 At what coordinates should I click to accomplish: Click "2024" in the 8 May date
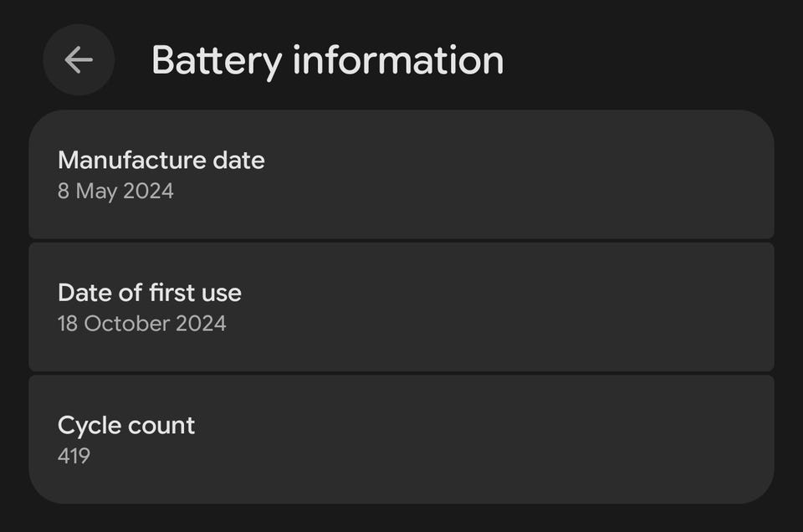[x=148, y=191]
